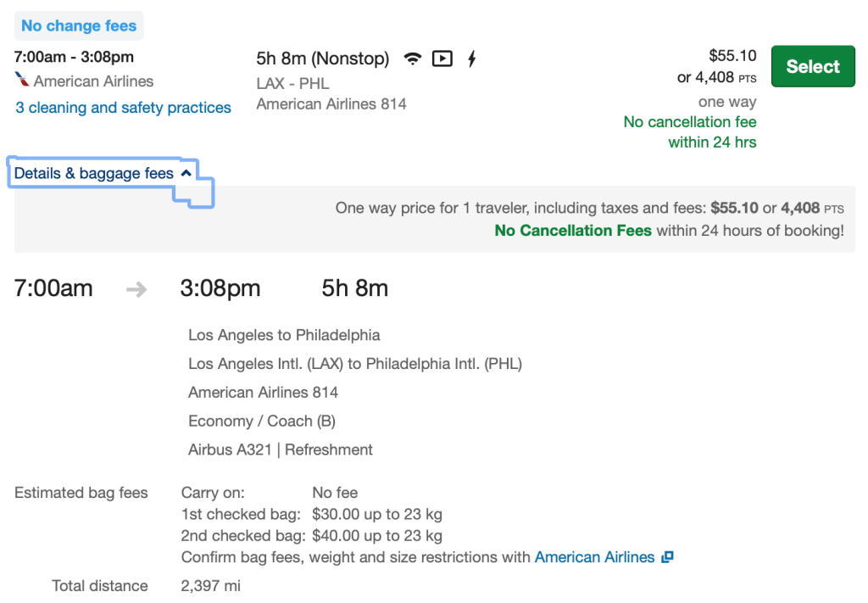Click the No change fees badge

[x=79, y=26]
